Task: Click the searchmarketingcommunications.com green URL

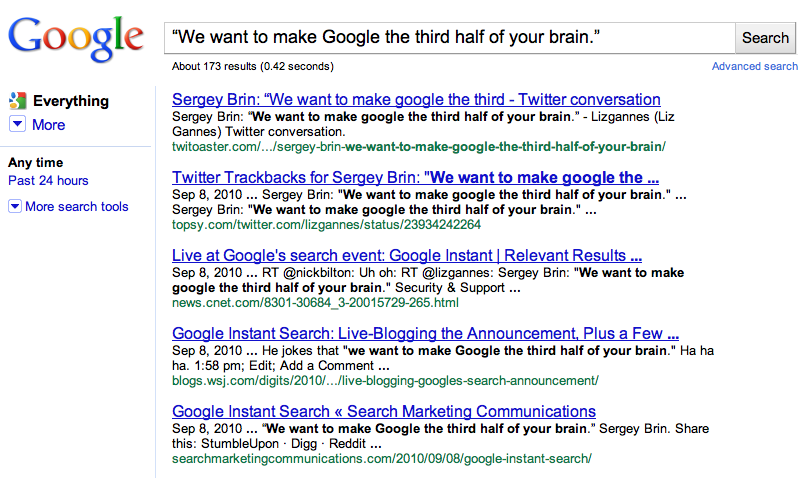Action: pos(382,459)
